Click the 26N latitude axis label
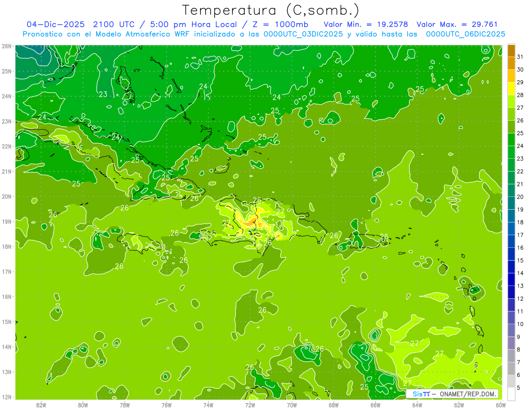The image size is (532, 411). click(x=6, y=46)
